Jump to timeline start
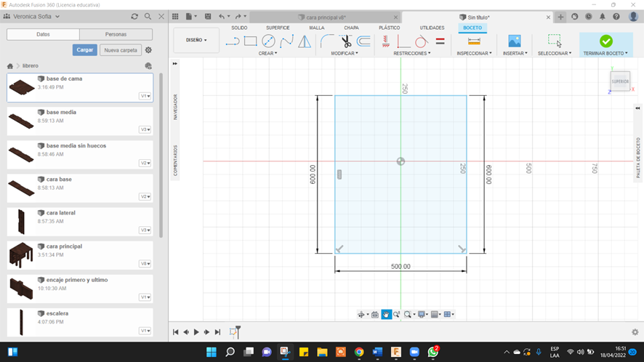This screenshot has height=362, width=644. click(x=175, y=332)
